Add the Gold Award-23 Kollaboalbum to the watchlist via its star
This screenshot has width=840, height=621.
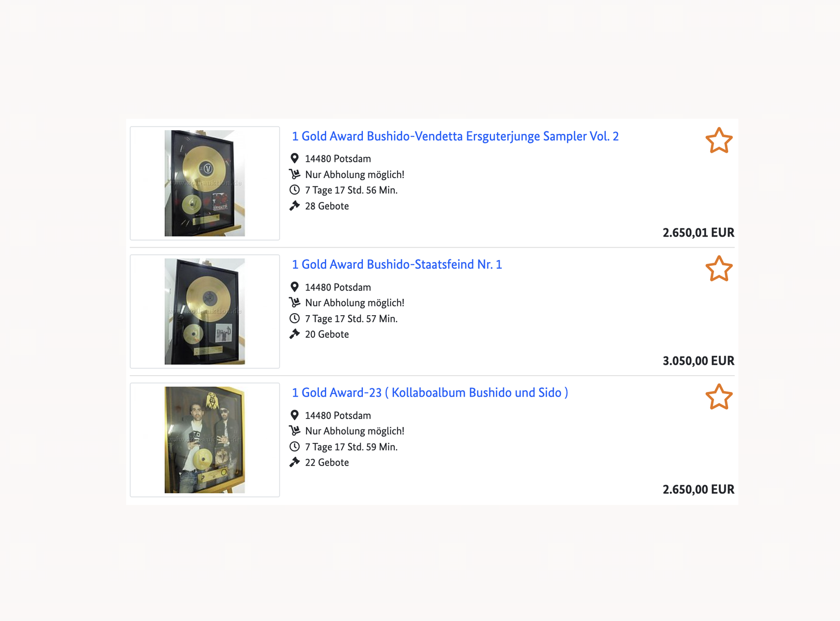point(719,397)
